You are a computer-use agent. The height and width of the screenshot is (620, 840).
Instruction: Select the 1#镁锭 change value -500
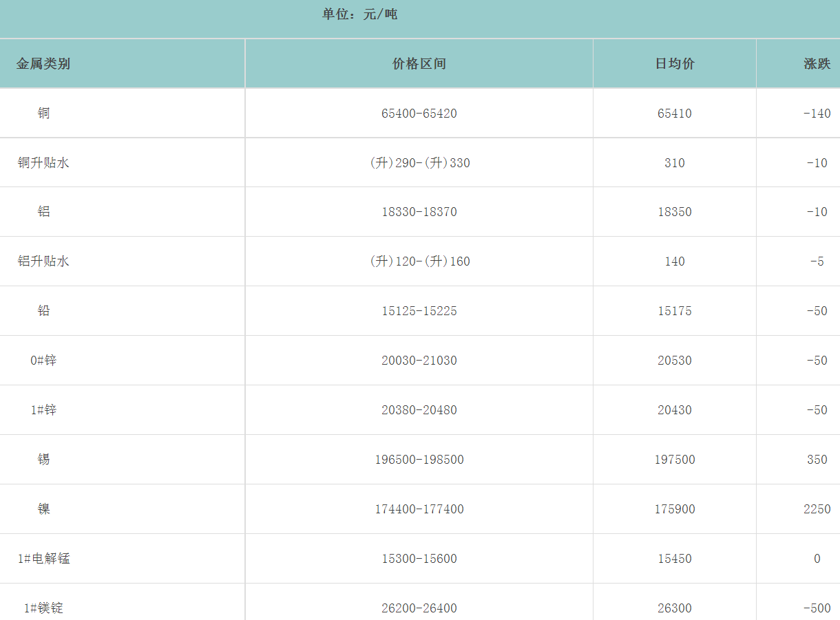pyautogui.click(x=817, y=608)
